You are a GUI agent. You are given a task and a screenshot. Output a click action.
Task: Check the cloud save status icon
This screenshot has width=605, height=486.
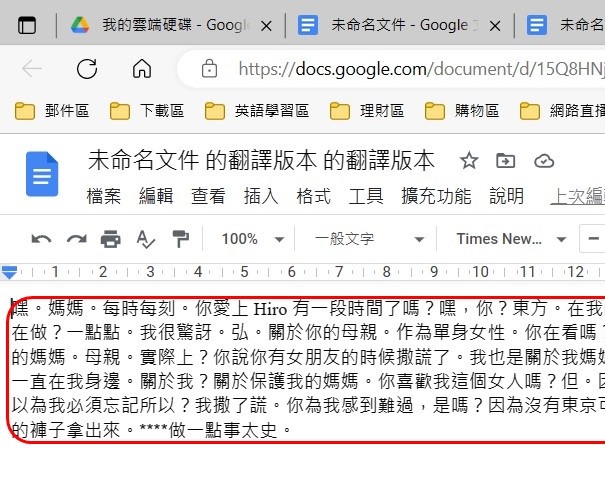coord(544,161)
